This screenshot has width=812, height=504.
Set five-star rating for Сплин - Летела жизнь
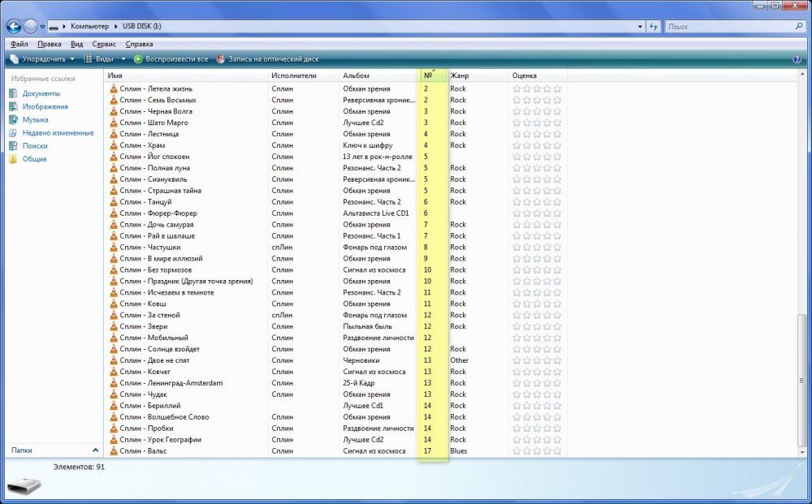558,88
